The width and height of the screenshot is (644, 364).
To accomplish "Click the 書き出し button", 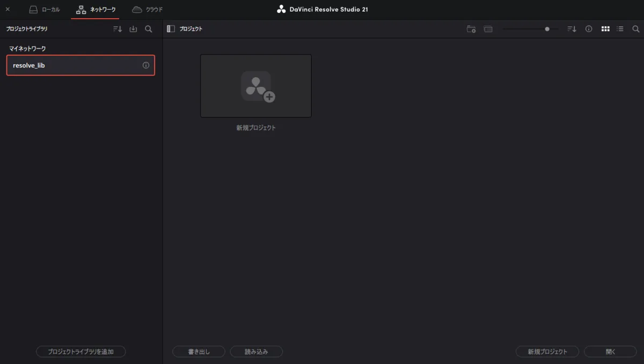I will tap(199, 352).
